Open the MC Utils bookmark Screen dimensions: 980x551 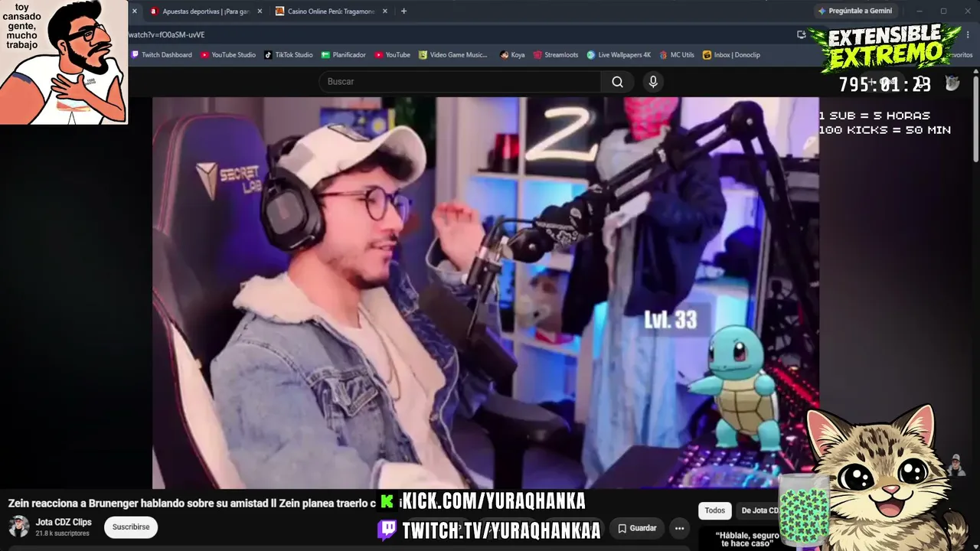tap(677, 55)
